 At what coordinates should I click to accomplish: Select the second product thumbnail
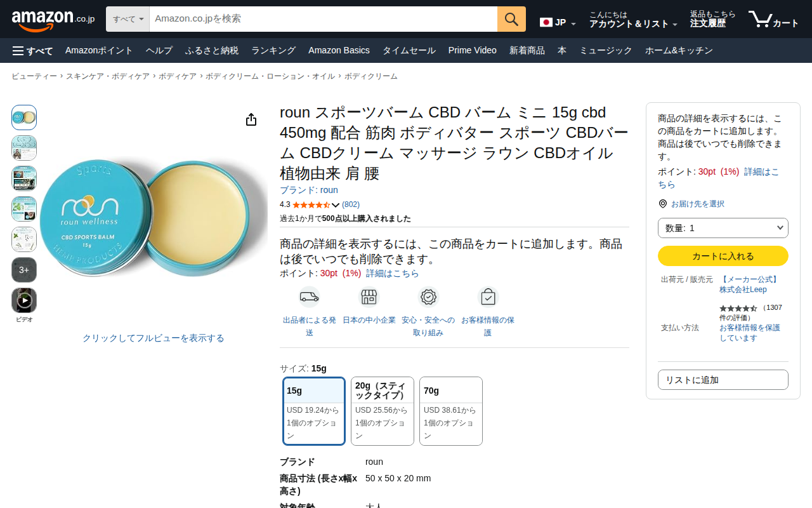pyautogui.click(x=24, y=148)
